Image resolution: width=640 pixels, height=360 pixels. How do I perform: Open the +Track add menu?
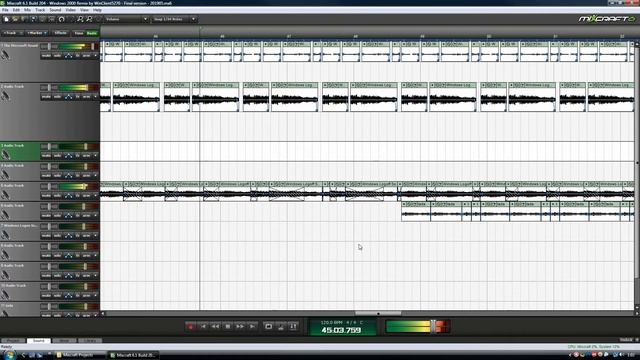click(x=12, y=33)
